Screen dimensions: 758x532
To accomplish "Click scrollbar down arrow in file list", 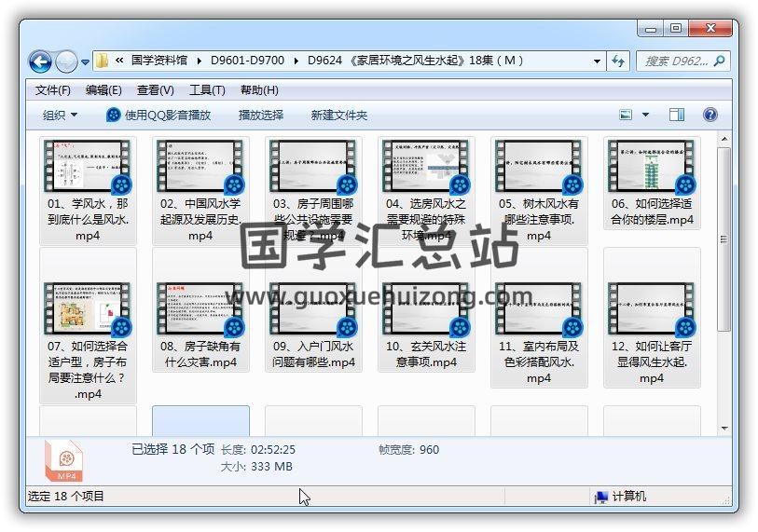I will tap(724, 428).
